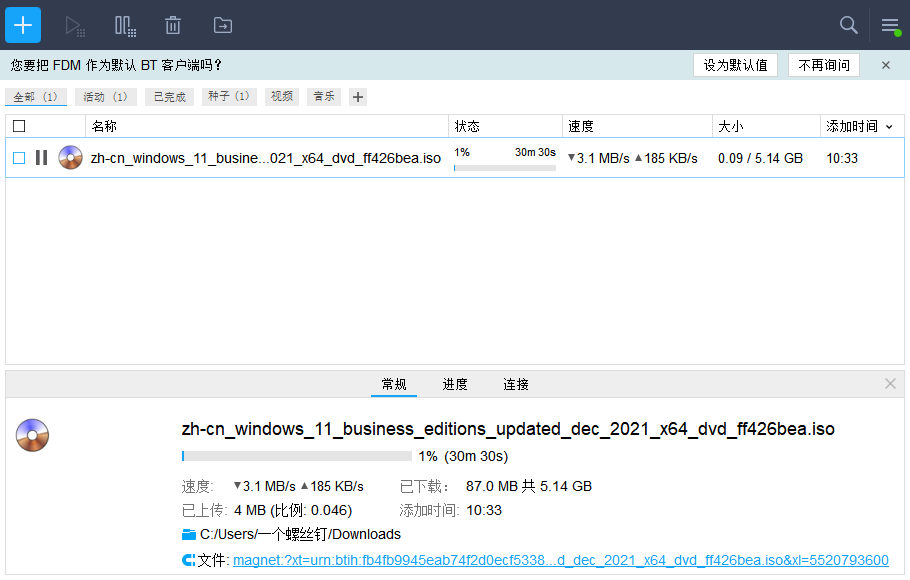Open the Delete download trash icon
Viewport: 910px width, 580px height.
(172, 25)
